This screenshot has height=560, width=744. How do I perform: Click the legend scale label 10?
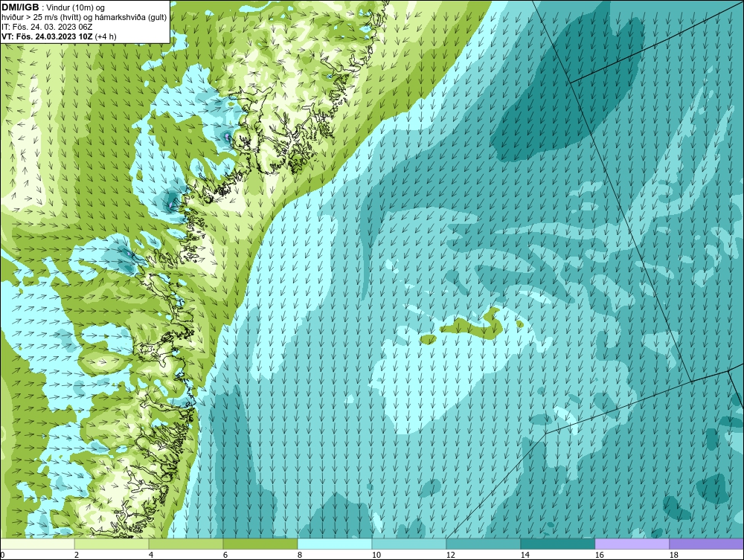(376, 555)
